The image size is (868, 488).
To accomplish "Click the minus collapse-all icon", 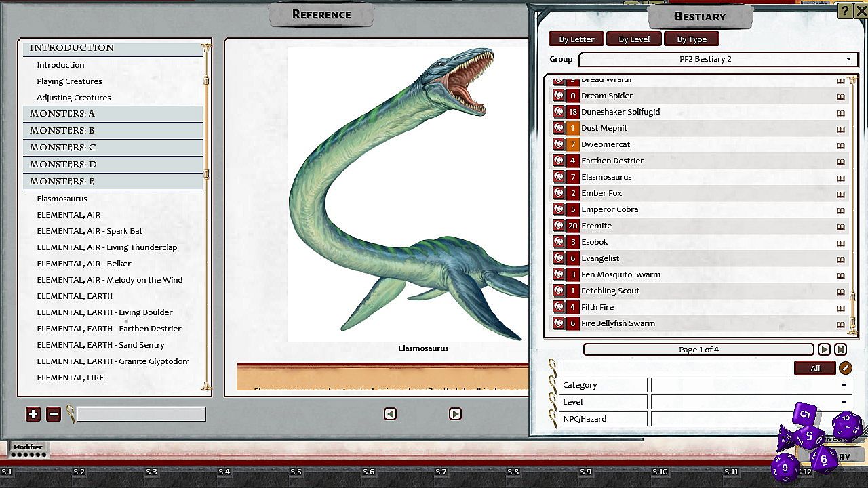I will pyautogui.click(x=54, y=414).
